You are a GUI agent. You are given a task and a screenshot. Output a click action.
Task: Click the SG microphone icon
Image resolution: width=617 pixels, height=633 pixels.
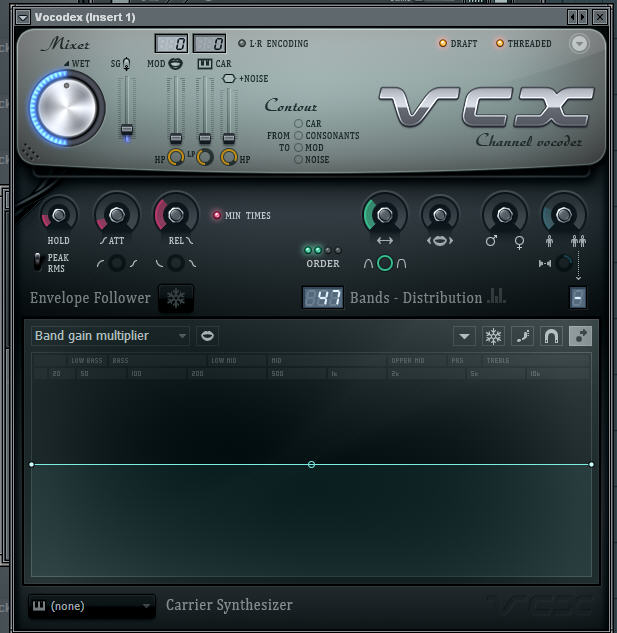127,64
